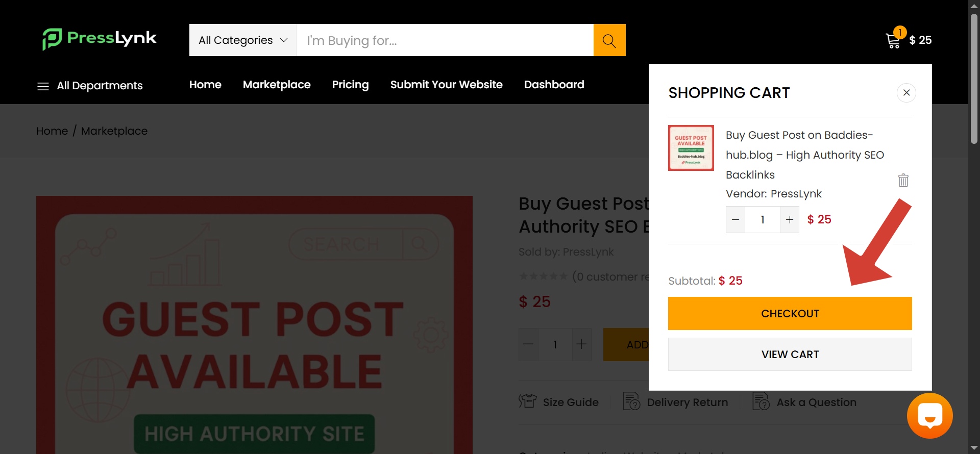
Task: Decrease cart item quantity with minus
Action: click(736, 220)
